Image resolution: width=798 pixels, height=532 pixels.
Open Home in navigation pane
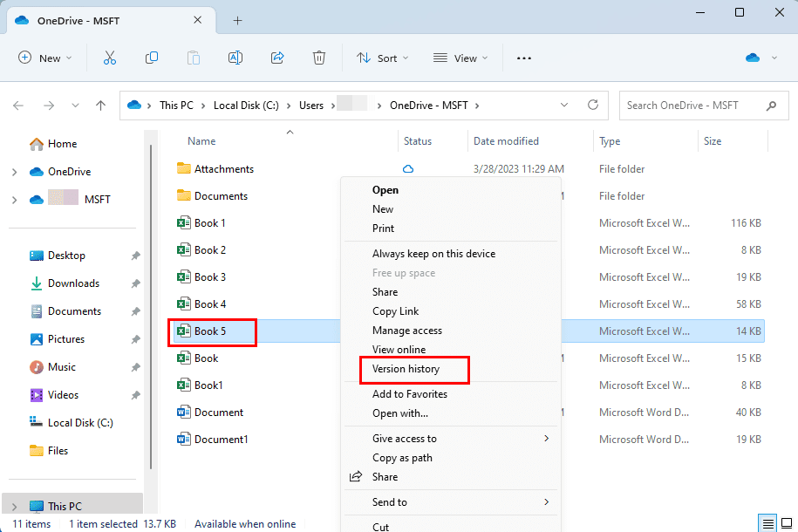[53, 144]
